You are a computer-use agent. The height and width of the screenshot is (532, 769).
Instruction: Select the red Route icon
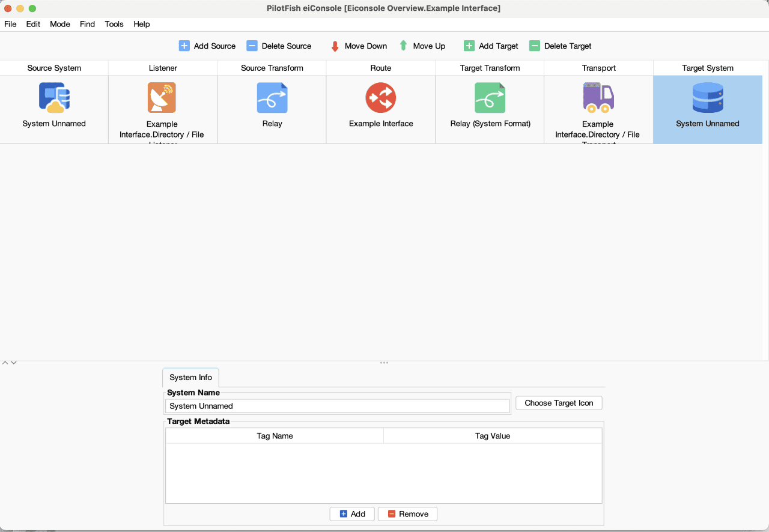click(381, 97)
